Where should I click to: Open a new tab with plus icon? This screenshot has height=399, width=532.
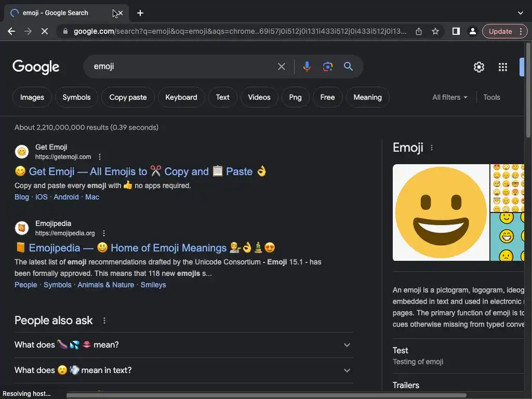tap(140, 13)
